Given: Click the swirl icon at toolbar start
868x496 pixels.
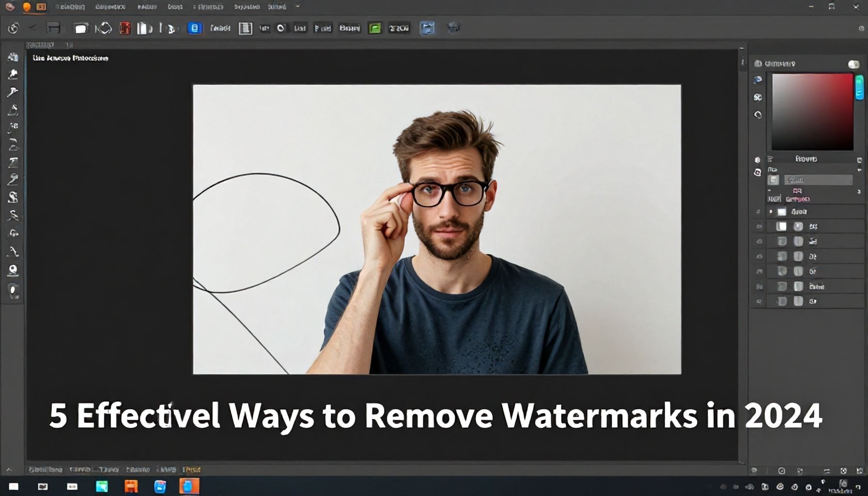Looking at the screenshot, I should (x=13, y=28).
